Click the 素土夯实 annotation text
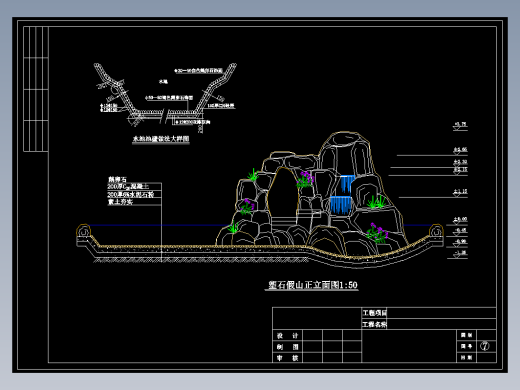 pyautogui.click(x=120, y=202)
